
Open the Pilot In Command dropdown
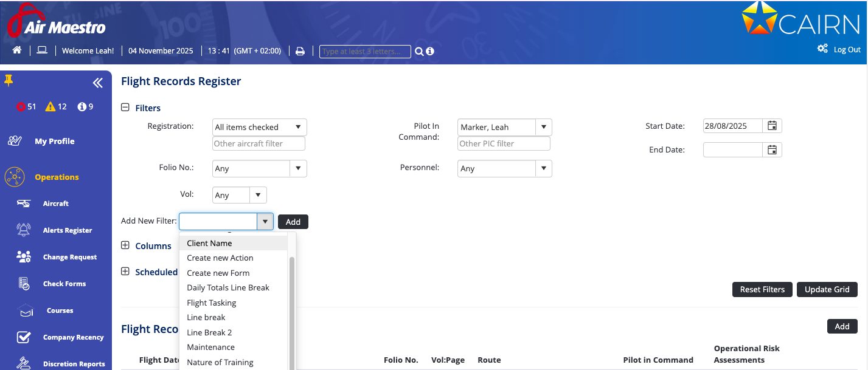[x=543, y=127]
